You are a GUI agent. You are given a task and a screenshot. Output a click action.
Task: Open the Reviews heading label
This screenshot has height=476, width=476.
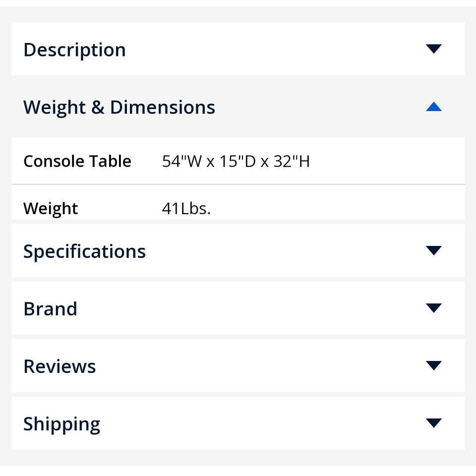point(59,366)
